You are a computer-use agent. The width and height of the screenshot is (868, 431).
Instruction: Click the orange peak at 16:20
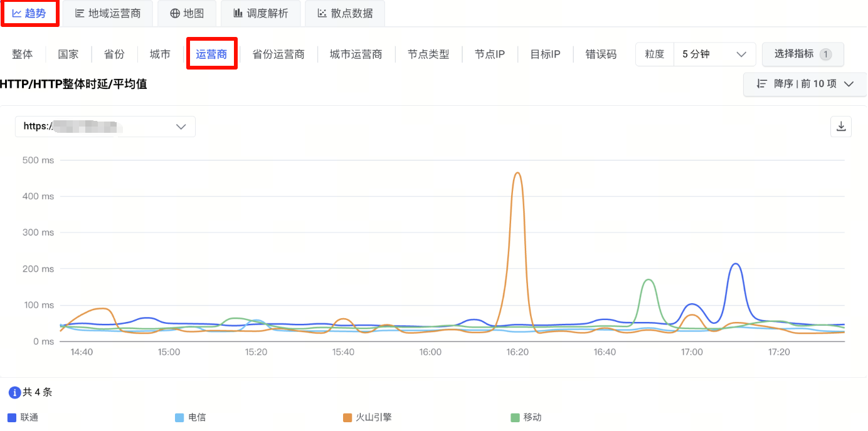pos(517,174)
